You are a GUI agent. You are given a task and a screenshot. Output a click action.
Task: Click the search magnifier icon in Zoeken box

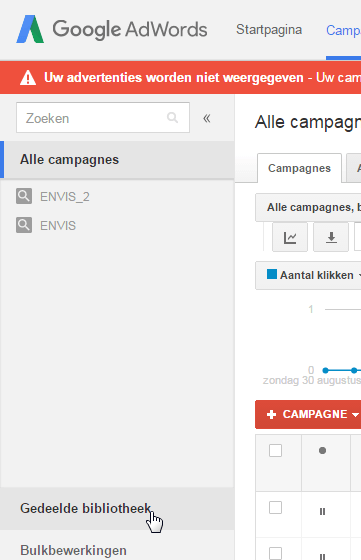pyautogui.click(x=172, y=118)
